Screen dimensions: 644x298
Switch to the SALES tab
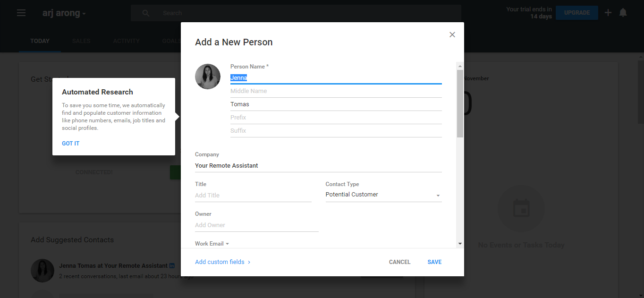[81, 41]
